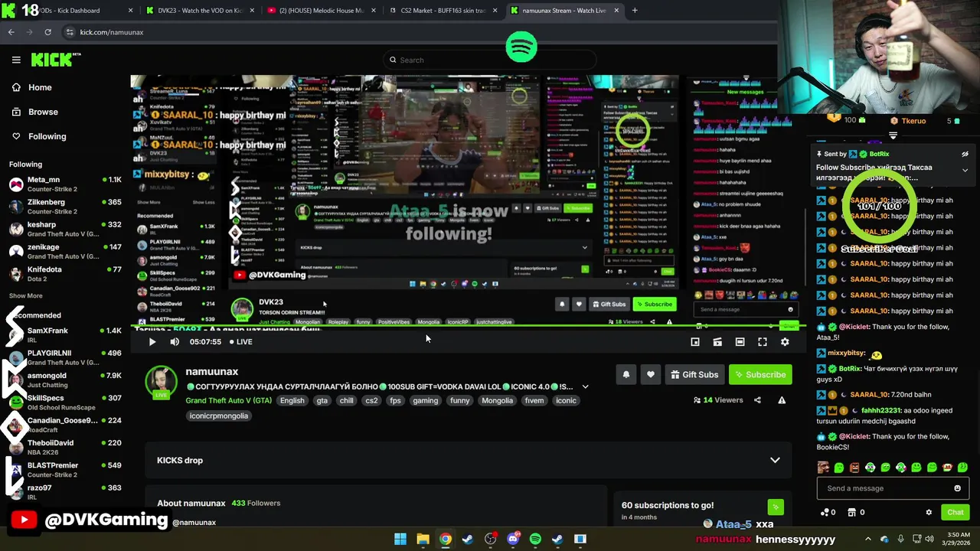Click the iconicrpmongolia tag
This screenshot has height=551, width=980.
[x=219, y=416]
